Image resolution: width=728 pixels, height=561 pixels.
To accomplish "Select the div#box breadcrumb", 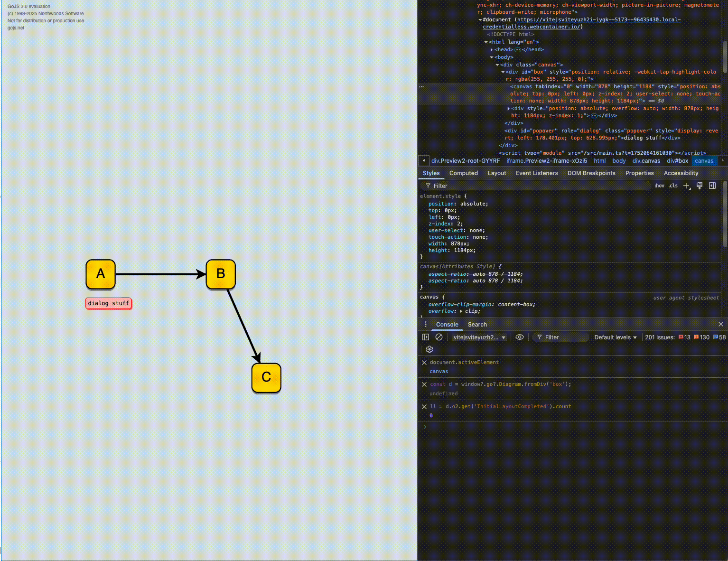I will point(678,161).
